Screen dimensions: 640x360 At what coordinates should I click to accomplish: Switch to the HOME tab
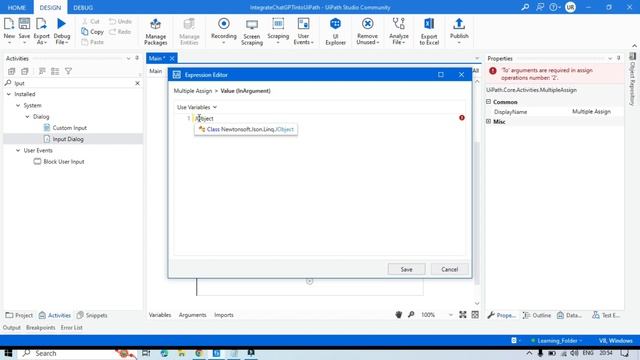pyautogui.click(x=17, y=7)
